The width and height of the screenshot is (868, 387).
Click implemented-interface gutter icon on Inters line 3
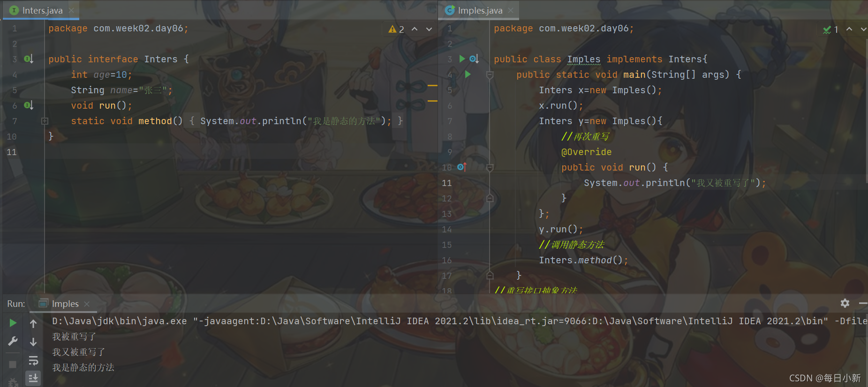[x=29, y=59]
